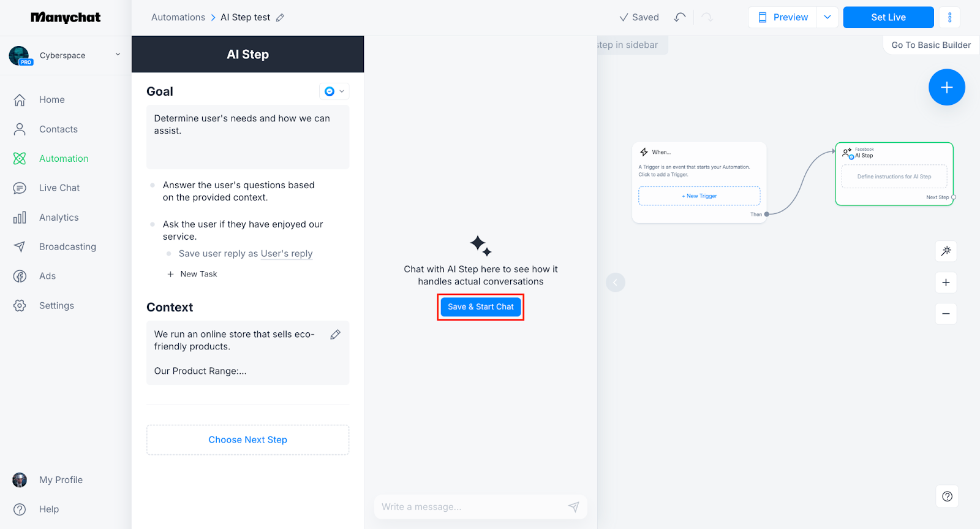980x529 pixels.
Task: Edit the Context with pencil icon
Action: pyautogui.click(x=336, y=335)
